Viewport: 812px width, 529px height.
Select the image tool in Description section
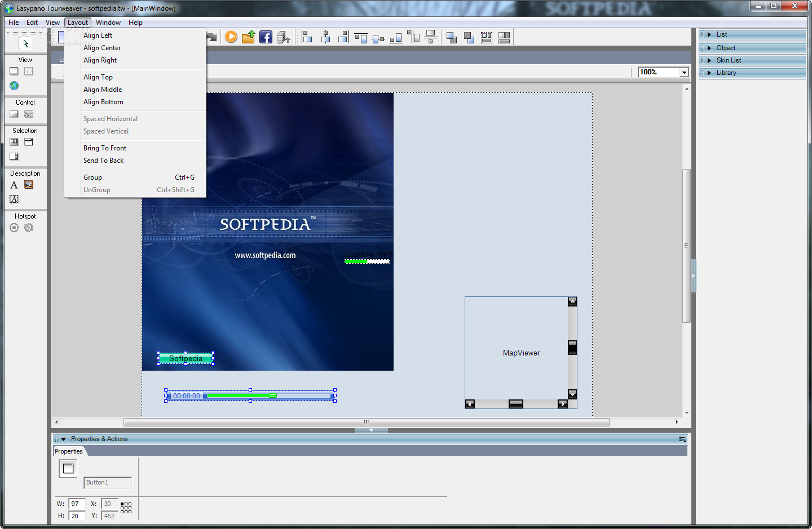point(29,185)
